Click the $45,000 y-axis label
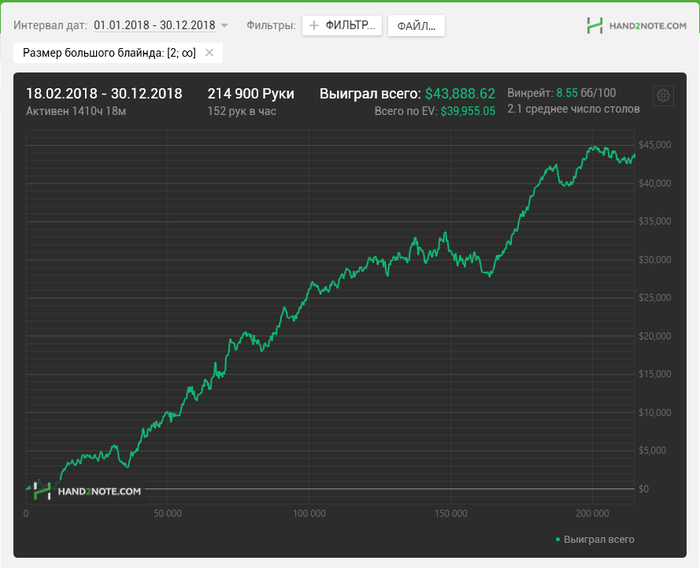700x568 pixels. click(x=654, y=145)
